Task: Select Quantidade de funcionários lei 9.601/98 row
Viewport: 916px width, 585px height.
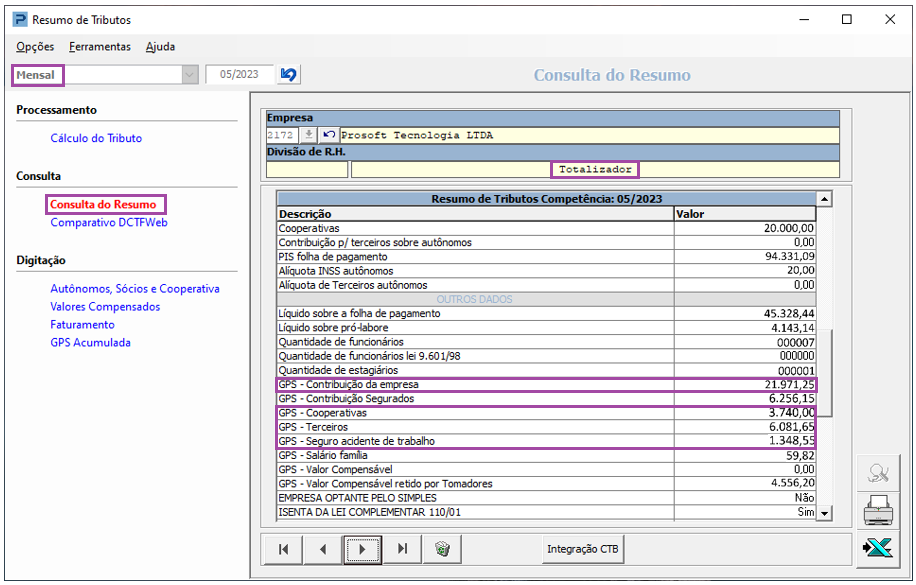Action: tap(546, 356)
